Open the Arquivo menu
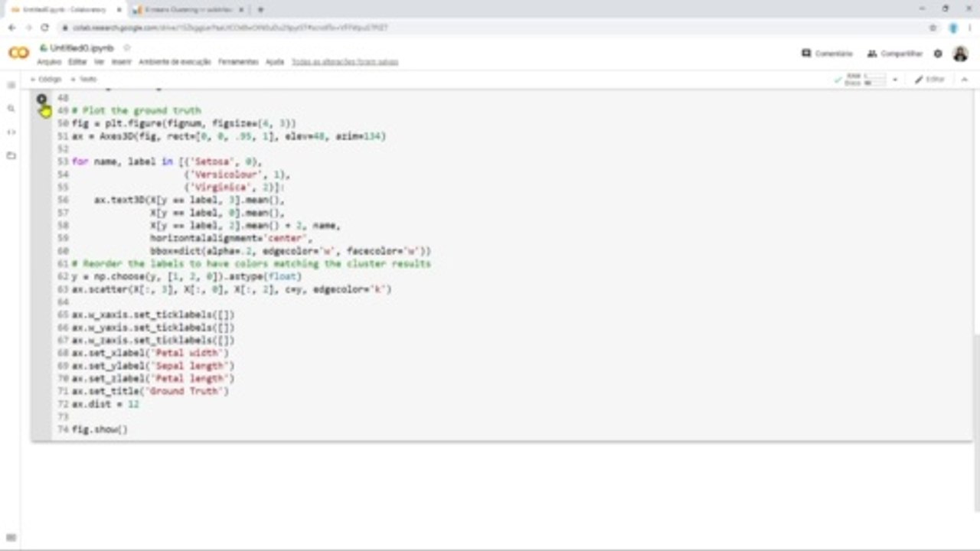 pyautogui.click(x=49, y=62)
